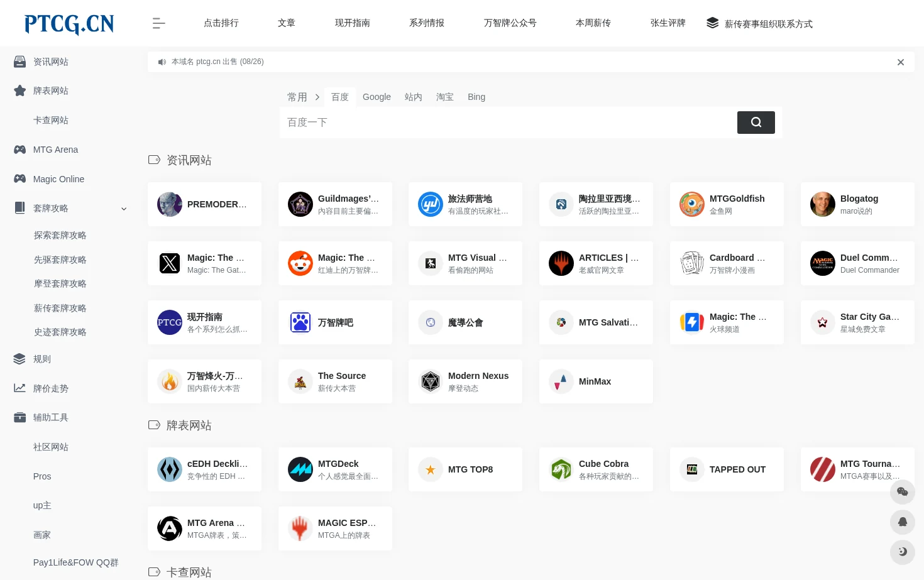Open the Cube Cobra snake icon
The height and width of the screenshot is (580, 924).
[561, 469]
